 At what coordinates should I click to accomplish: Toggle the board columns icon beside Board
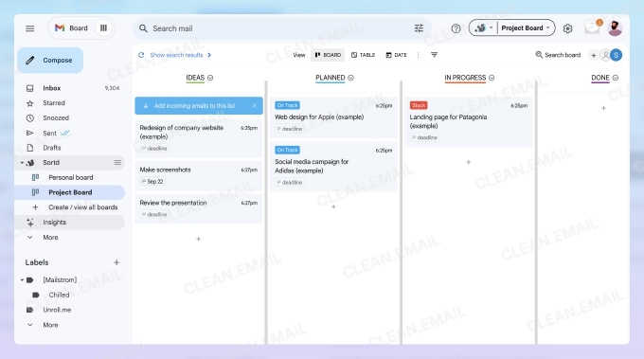point(103,27)
